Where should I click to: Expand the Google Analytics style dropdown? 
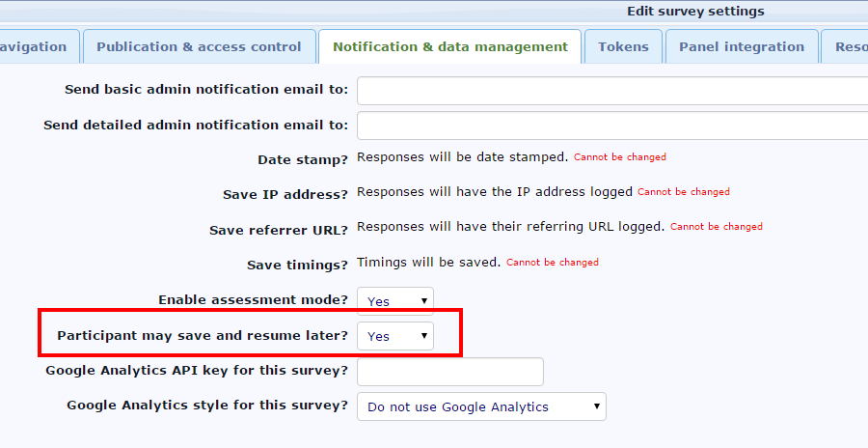point(481,406)
